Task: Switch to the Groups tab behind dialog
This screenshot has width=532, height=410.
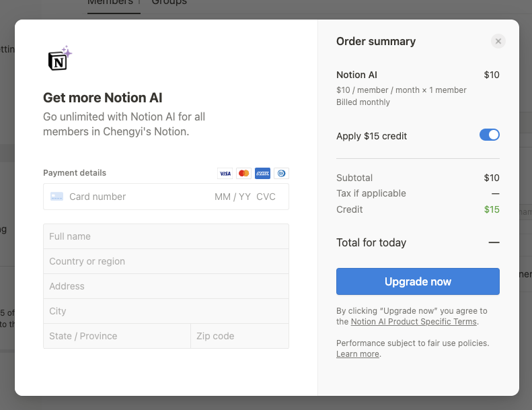Action: (169, 3)
